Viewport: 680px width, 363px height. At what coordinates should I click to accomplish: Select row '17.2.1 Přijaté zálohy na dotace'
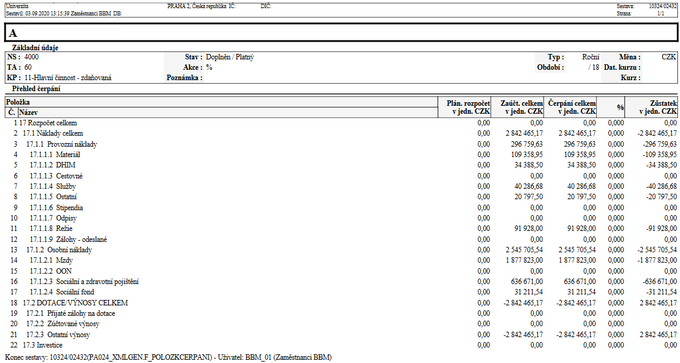pyautogui.click(x=341, y=313)
